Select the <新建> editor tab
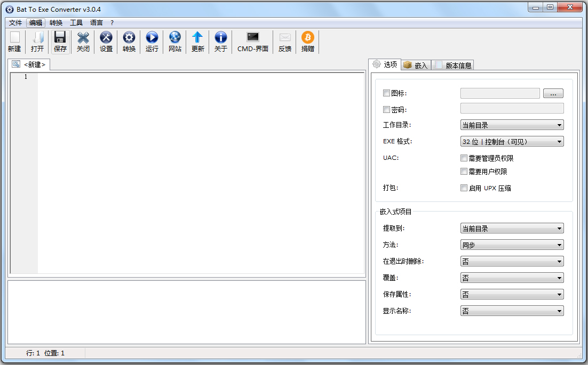 point(29,64)
